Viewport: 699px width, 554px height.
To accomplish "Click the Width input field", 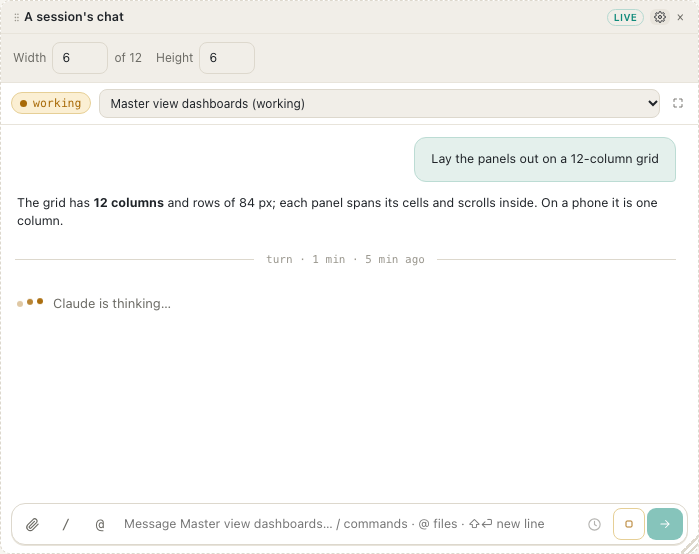I will [80, 58].
